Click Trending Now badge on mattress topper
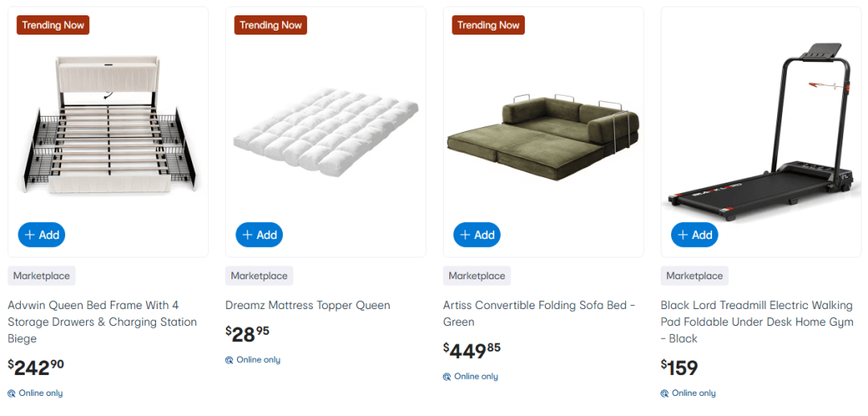868x416 pixels. 271,25
